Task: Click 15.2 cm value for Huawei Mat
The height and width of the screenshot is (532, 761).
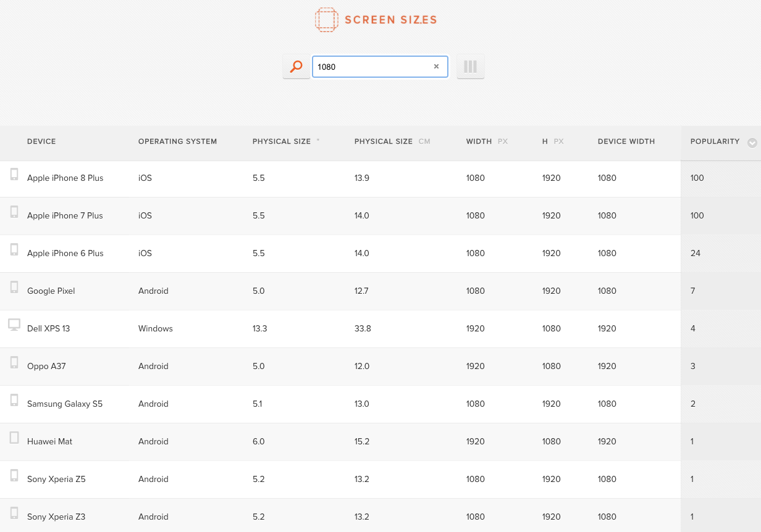Action: pos(362,441)
